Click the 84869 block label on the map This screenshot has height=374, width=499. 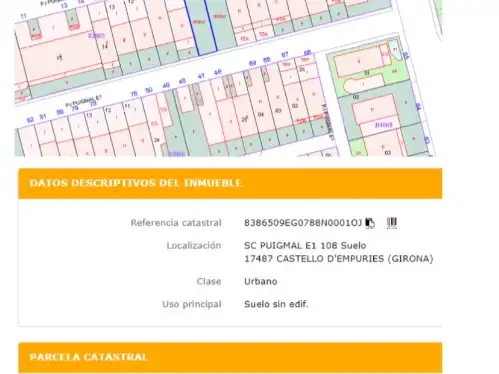pos(384,125)
